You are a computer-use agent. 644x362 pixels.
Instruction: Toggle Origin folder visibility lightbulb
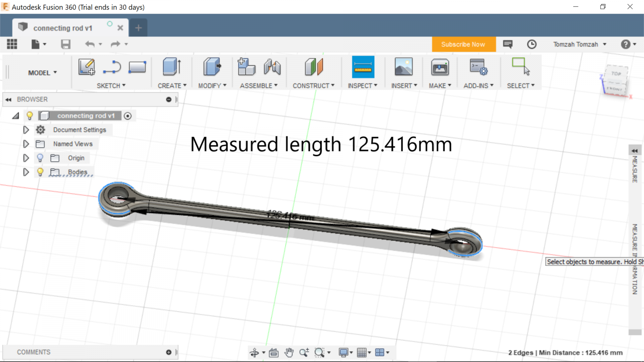[x=40, y=158]
